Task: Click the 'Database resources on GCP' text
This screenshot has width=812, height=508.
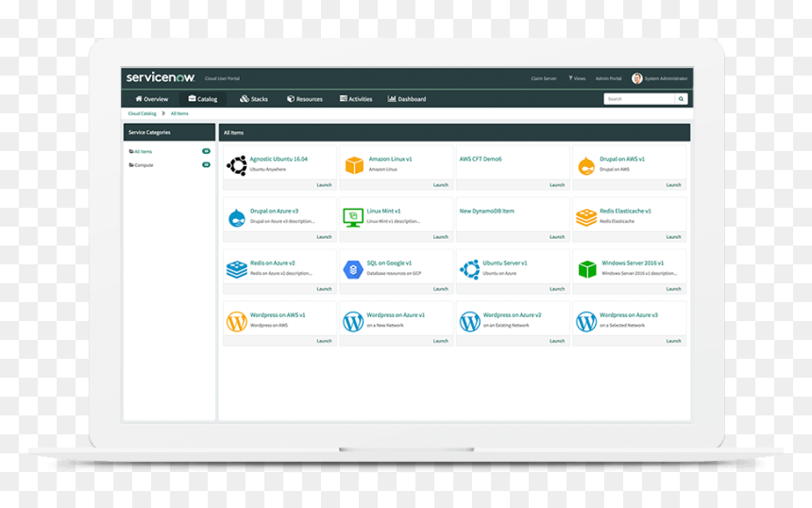Action: click(394, 274)
